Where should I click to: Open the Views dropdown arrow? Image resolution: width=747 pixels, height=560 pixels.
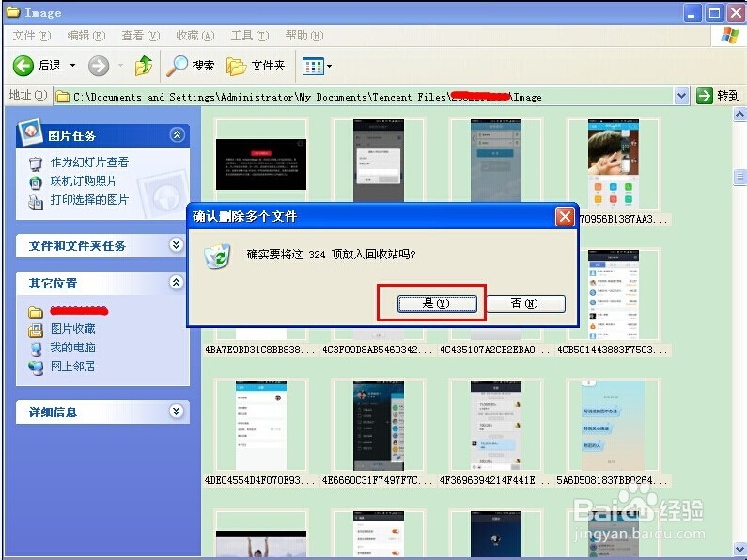(x=329, y=66)
